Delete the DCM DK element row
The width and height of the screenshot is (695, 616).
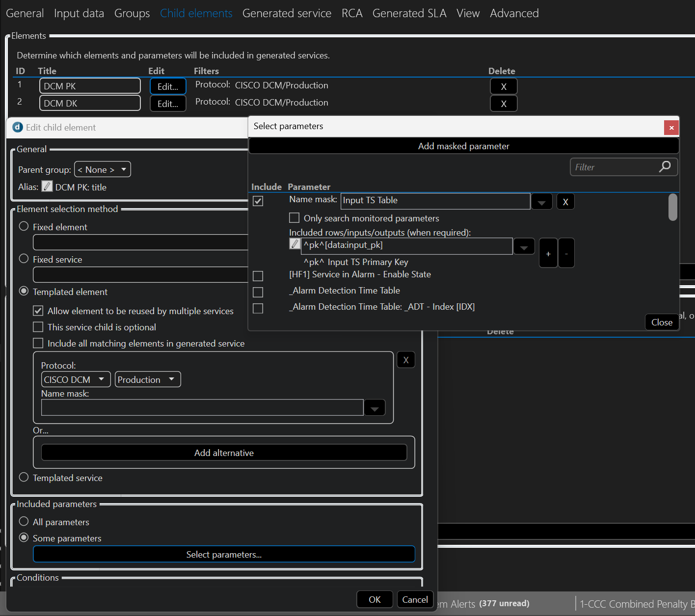504,104
